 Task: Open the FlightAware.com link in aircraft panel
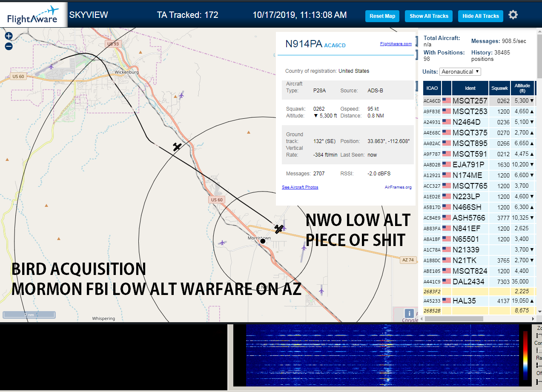coord(396,44)
